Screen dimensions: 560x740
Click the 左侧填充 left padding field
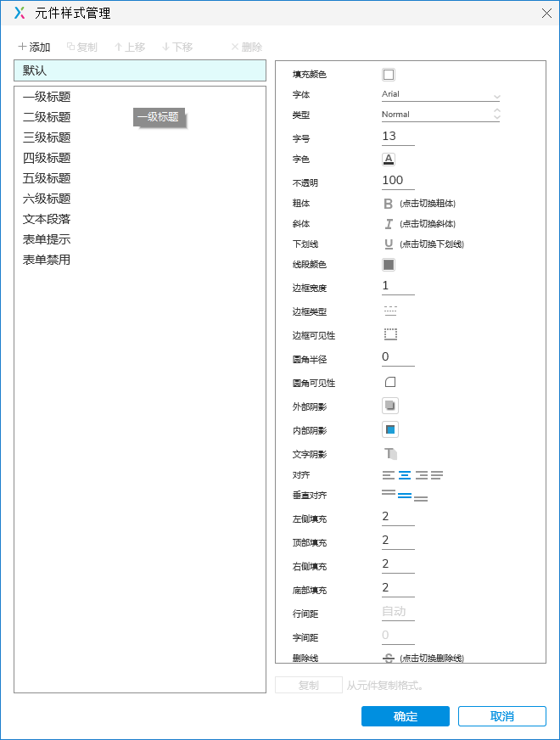[398, 517]
